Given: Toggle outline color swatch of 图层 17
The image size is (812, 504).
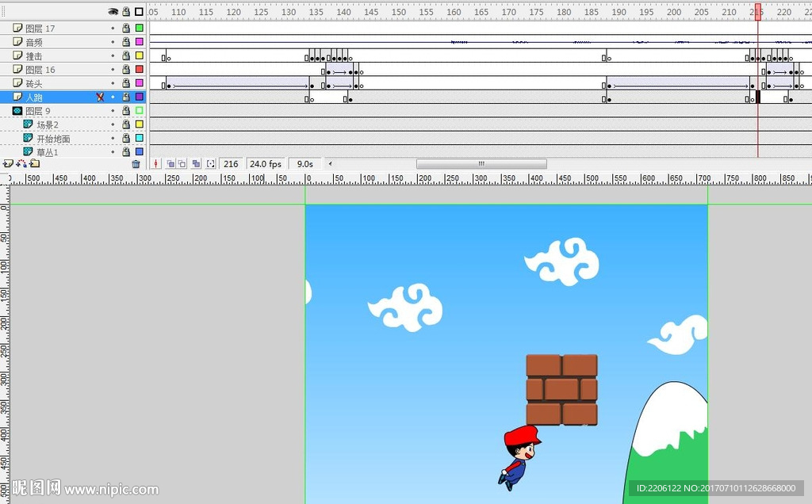Looking at the screenshot, I should (x=140, y=28).
